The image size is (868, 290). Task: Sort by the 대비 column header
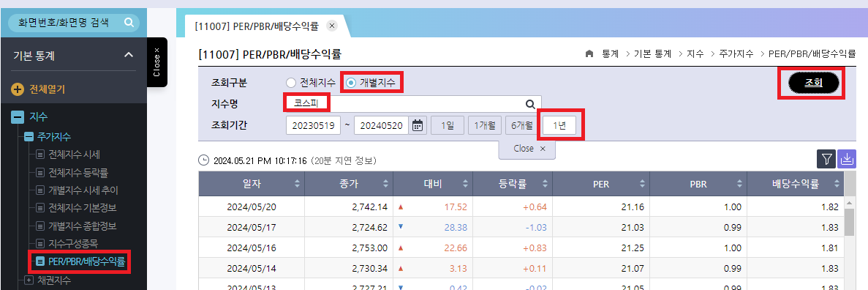[x=433, y=184]
